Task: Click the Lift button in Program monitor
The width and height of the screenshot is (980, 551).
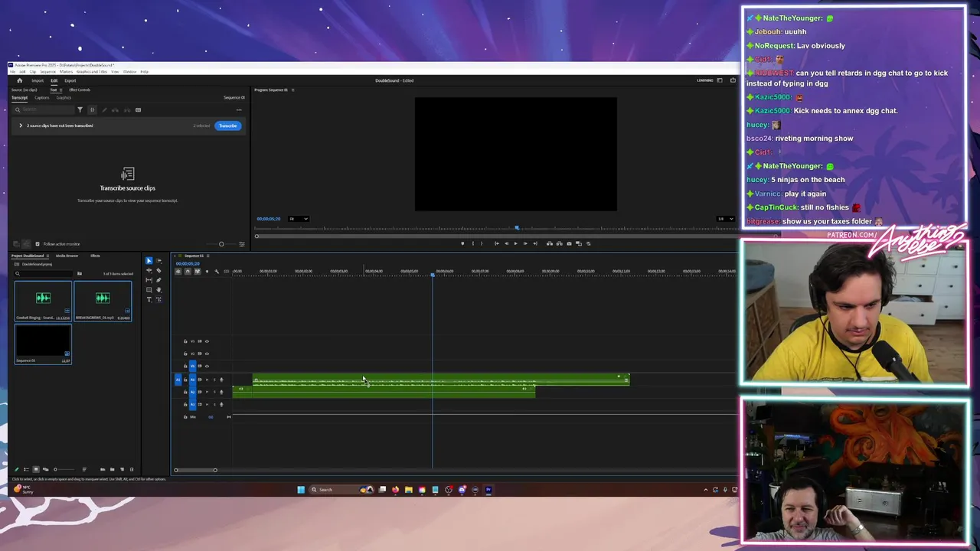Action: click(x=550, y=243)
